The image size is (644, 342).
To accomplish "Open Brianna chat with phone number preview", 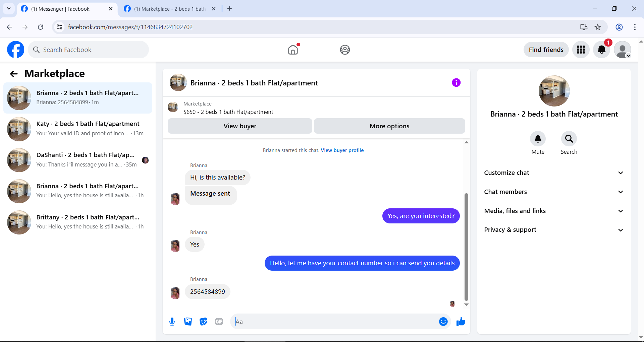I will [x=78, y=98].
